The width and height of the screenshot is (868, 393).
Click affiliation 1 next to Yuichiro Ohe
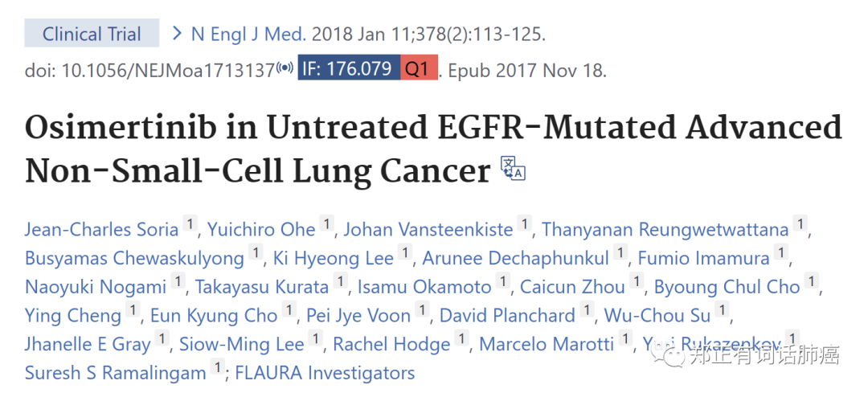327,224
